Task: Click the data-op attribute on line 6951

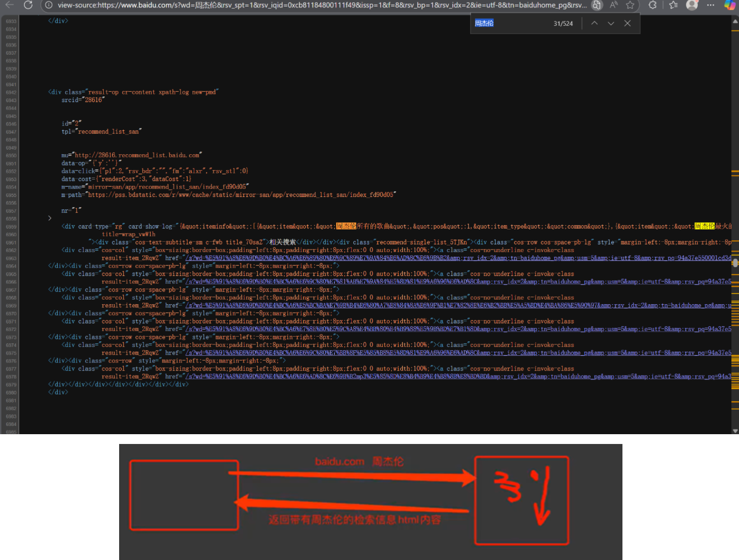Action: click(x=92, y=163)
